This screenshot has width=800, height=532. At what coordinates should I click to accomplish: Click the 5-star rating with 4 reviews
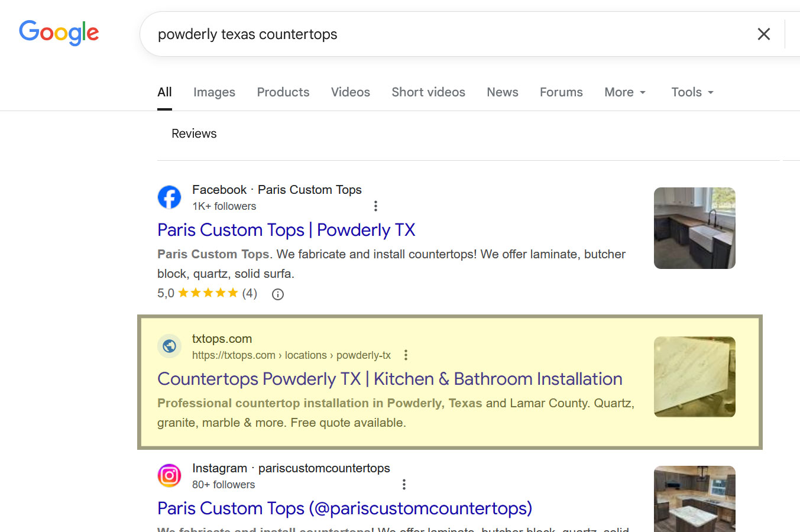point(207,292)
